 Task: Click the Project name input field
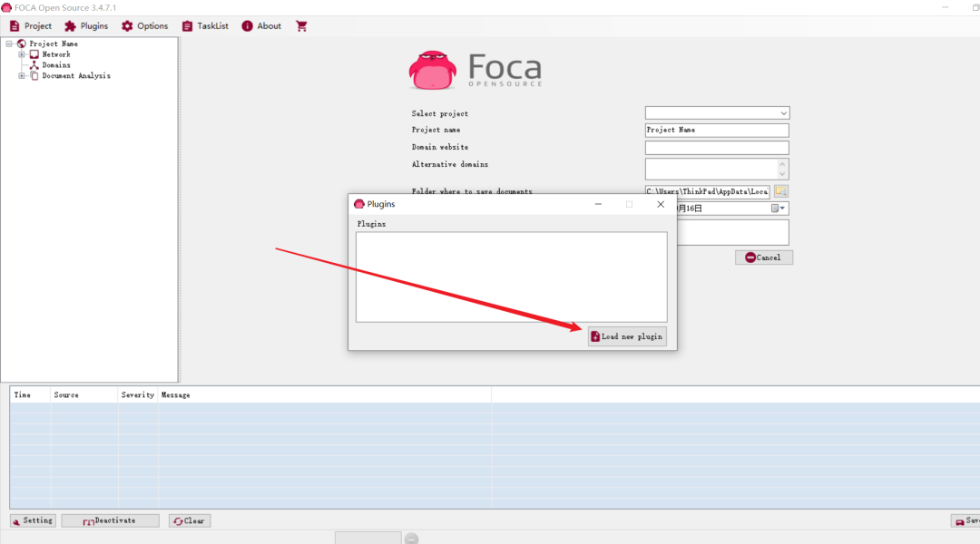pos(717,130)
